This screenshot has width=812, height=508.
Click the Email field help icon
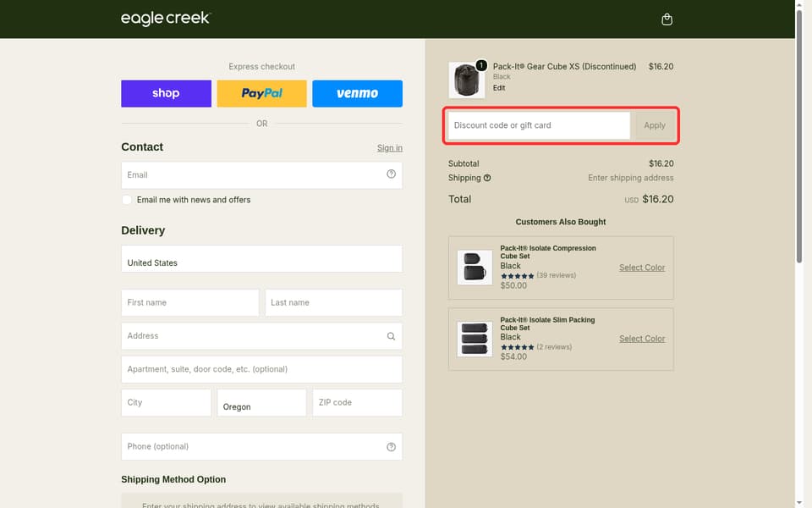click(x=391, y=174)
